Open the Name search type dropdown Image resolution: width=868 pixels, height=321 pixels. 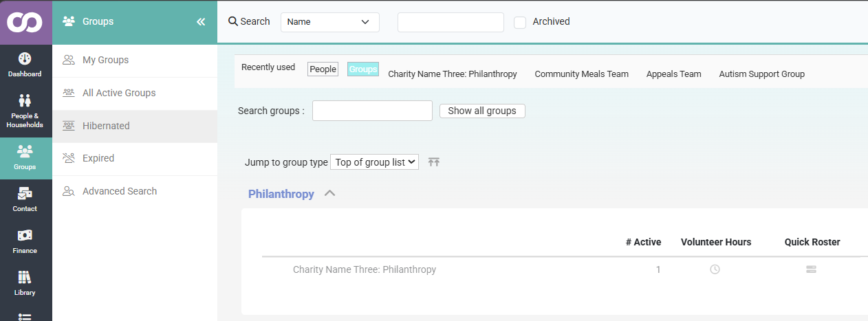click(x=330, y=22)
